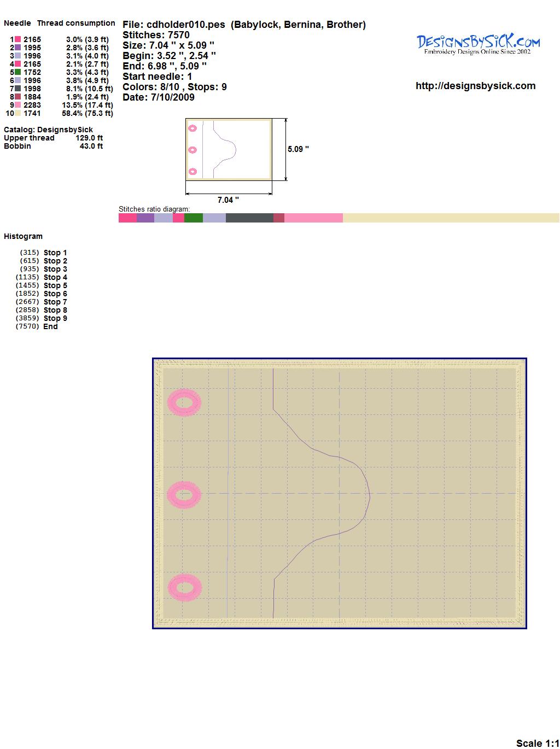Click the End entry in the histogram
The height and width of the screenshot is (749, 560).
(50, 326)
